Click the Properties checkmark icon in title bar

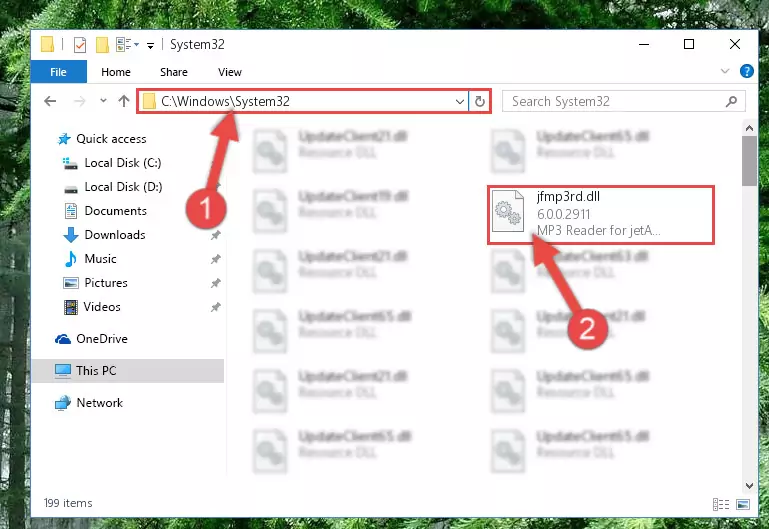79,45
